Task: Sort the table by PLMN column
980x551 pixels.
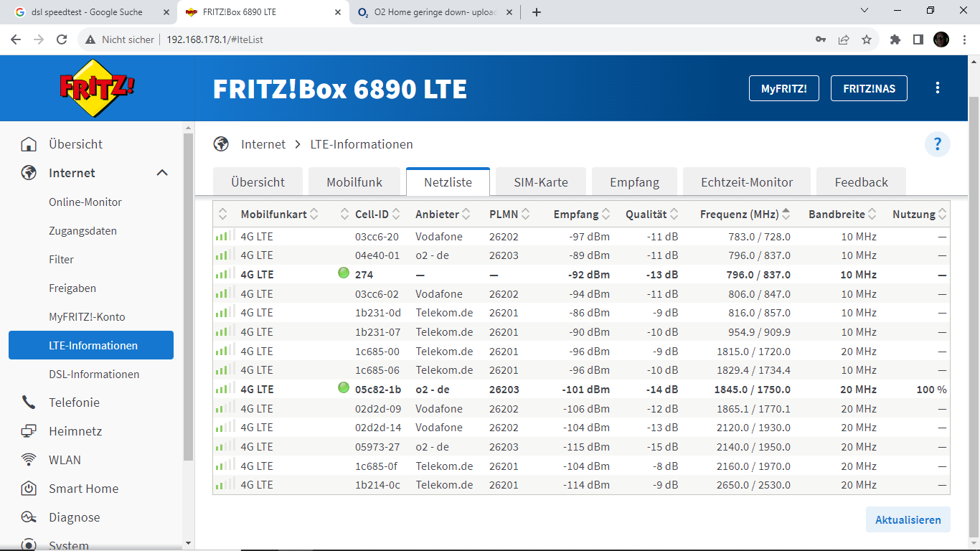Action: click(509, 215)
